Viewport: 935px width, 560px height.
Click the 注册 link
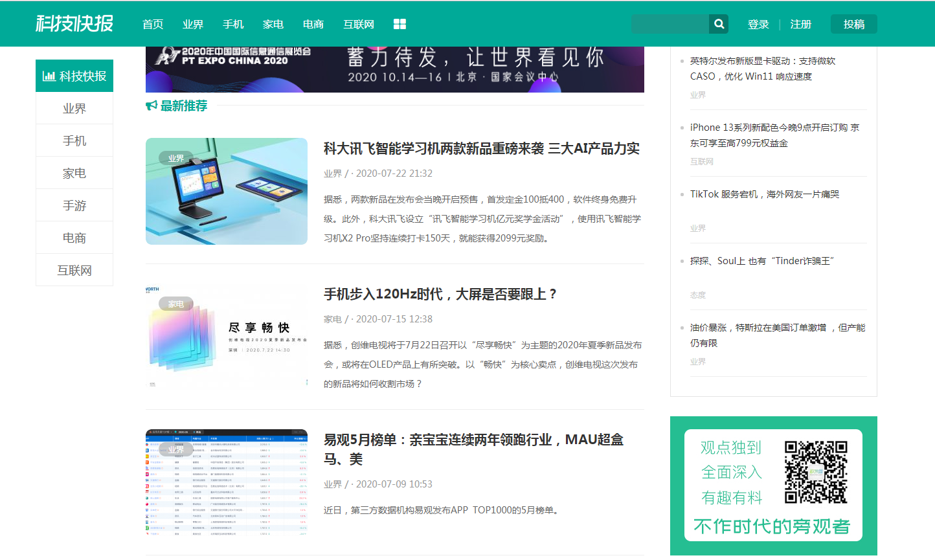[801, 24]
